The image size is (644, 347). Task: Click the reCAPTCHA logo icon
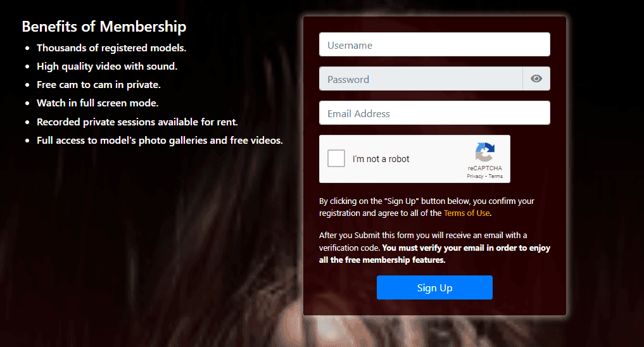(485, 153)
